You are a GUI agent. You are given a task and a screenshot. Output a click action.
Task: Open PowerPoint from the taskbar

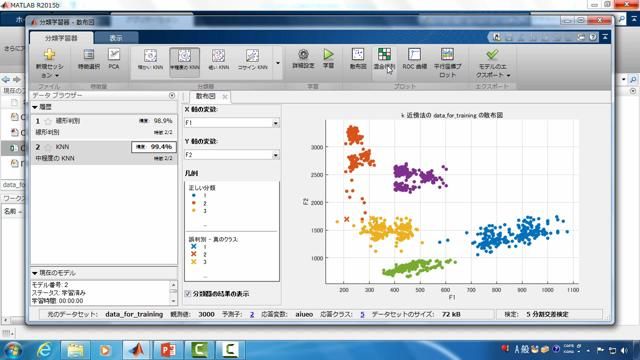[x=167, y=350]
